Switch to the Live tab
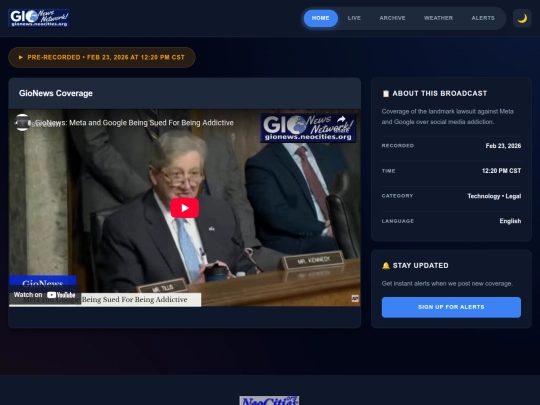 (x=354, y=18)
